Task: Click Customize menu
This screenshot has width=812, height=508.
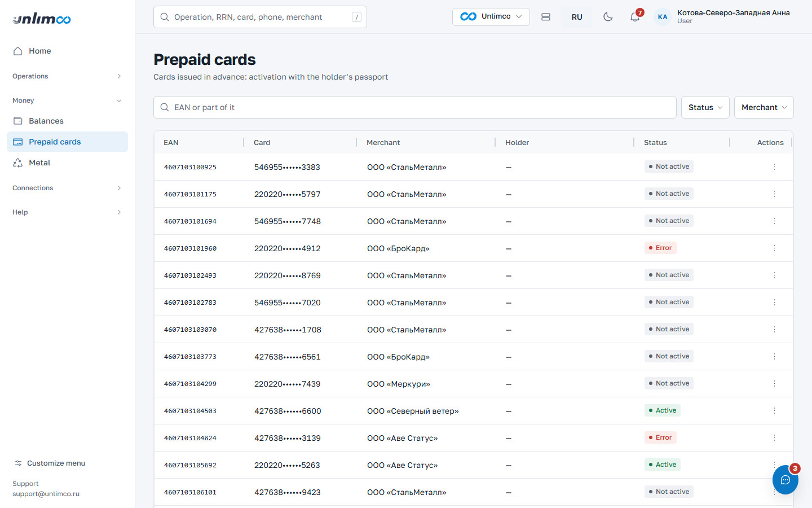Action: coord(50,463)
